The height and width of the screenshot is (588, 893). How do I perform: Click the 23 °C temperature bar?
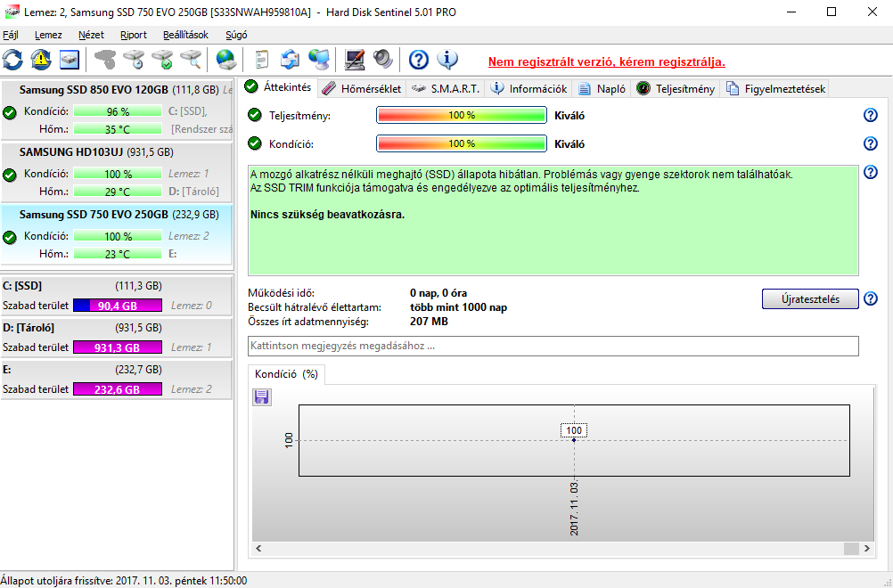pos(118,254)
